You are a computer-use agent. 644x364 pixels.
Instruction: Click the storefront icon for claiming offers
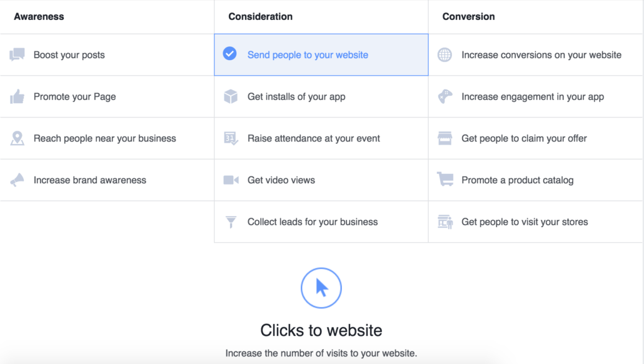coord(445,138)
